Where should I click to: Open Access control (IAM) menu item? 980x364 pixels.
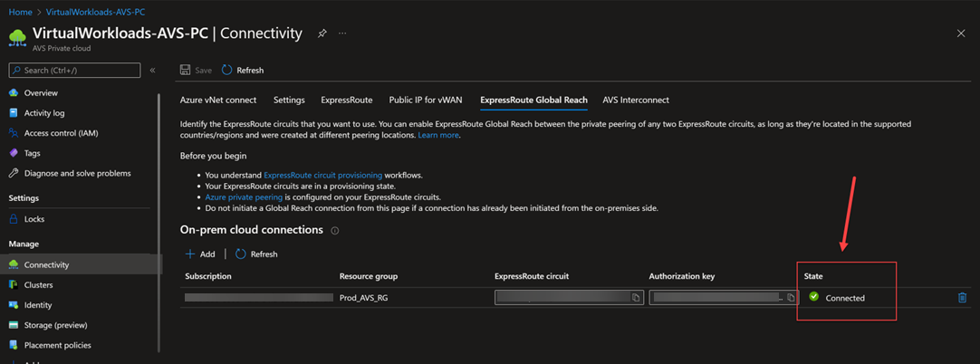point(62,133)
